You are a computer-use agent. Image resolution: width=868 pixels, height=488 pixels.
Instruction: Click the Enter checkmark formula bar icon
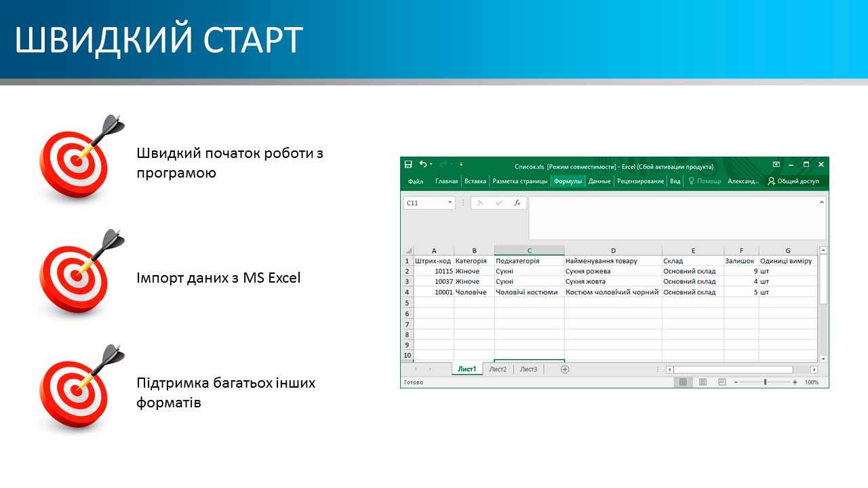coord(499,203)
